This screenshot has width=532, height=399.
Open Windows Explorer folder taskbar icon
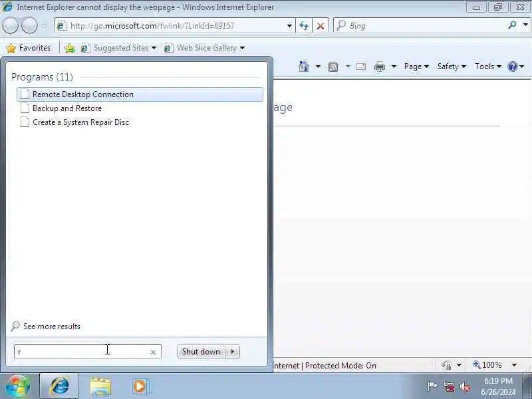point(100,386)
